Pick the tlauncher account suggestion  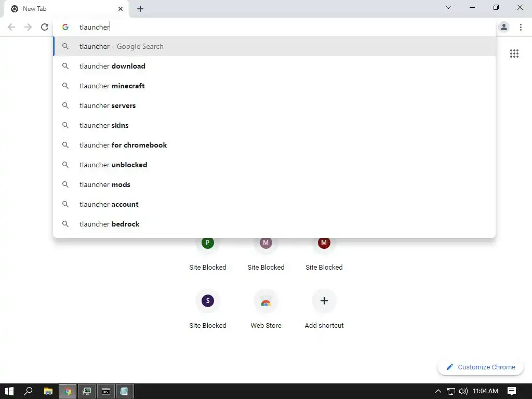coord(274,204)
